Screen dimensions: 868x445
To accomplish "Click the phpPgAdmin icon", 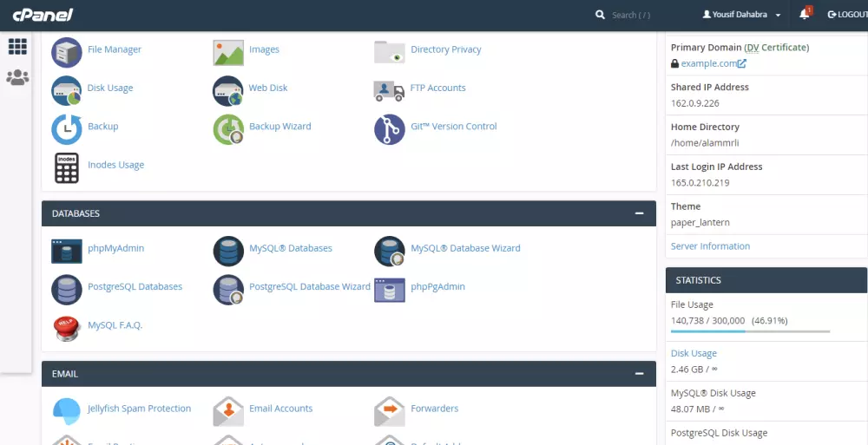I will tap(390, 290).
